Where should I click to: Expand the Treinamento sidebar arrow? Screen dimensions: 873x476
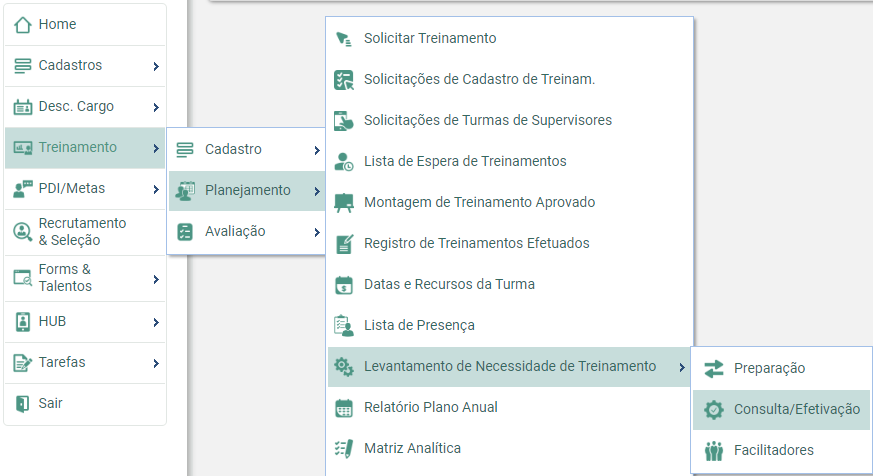(x=156, y=148)
